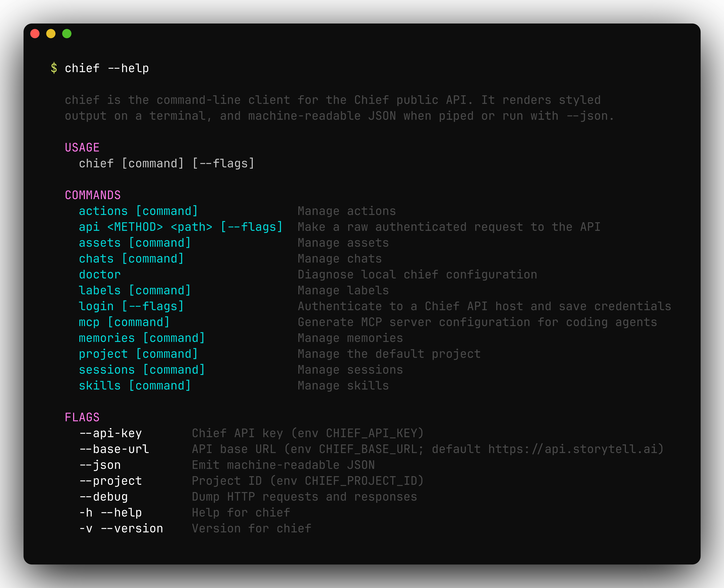Click the '--debug' flag
The width and height of the screenshot is (724, 588).
(x=103, y=497)
